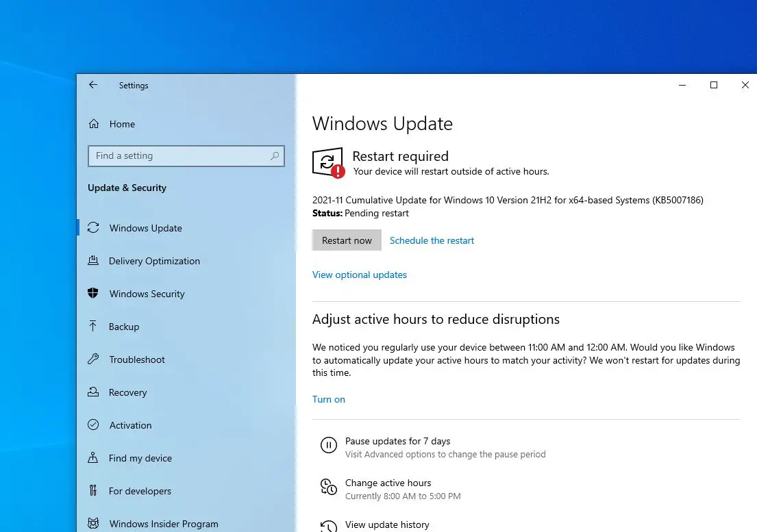Click the back arrow in Settings
This screenshot has width=757, height=532.
coord(92,85)
